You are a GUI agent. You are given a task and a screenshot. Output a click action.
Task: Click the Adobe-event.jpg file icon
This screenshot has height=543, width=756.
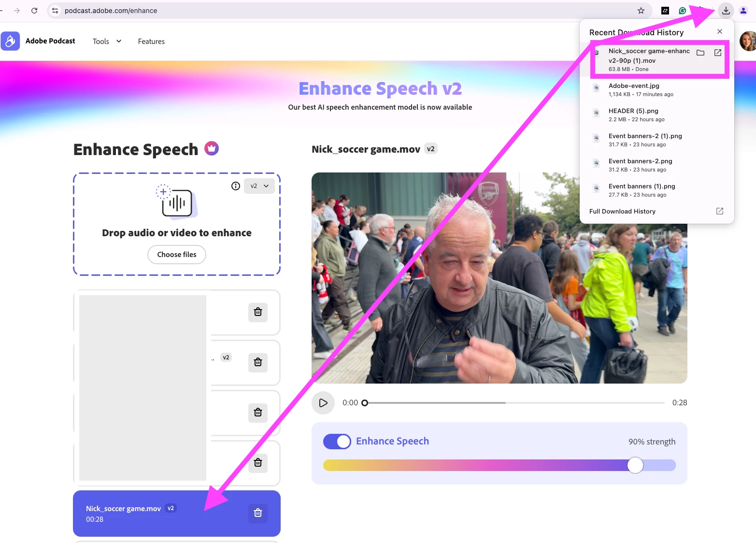tap(597, 88)
